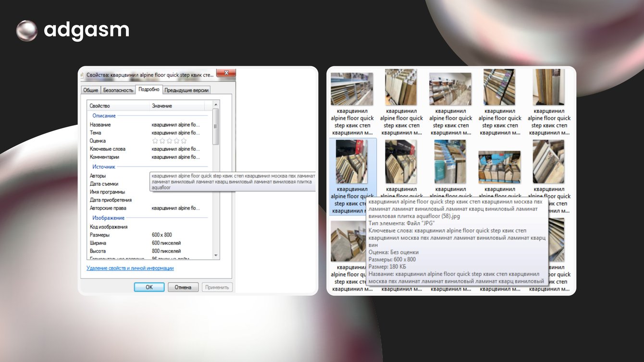Set the Оценка rating to three stars

[170, 141]
